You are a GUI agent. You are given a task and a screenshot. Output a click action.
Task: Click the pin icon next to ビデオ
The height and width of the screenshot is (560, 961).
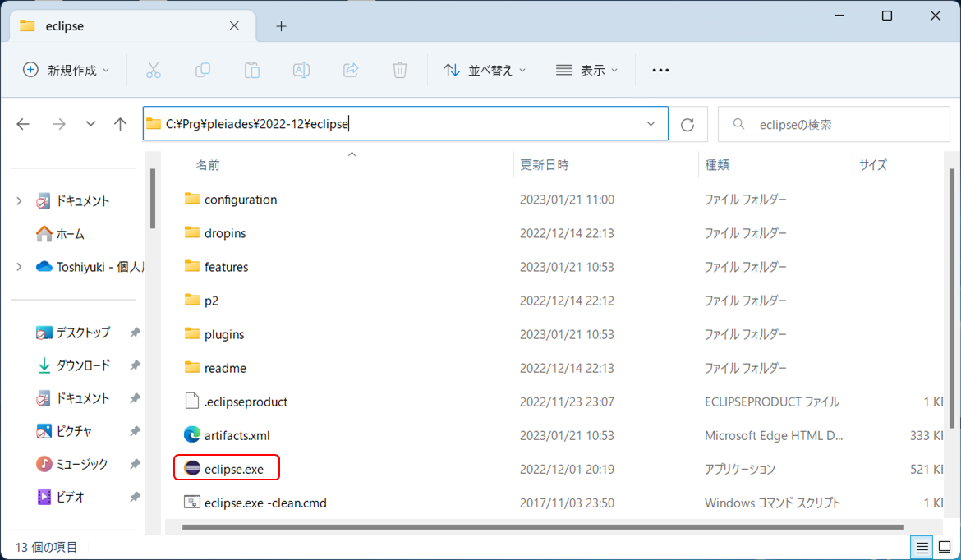click(135, 497)
